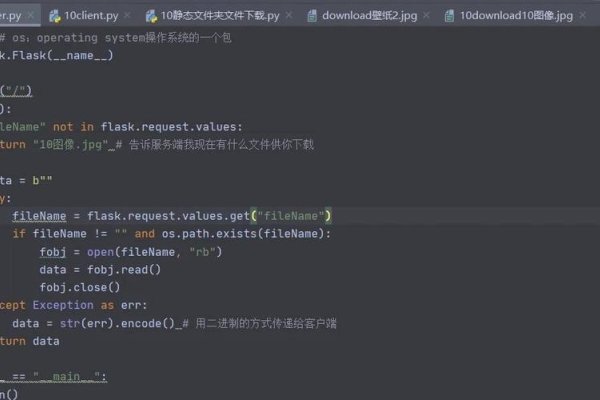Place cursor on "flask.request.values:" in the if line
This screenshot has height=400, width=600.
[171, 127]
